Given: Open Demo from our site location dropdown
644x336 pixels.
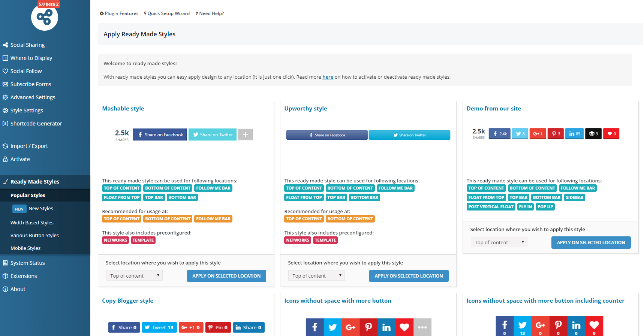Looking at the screenshot, I should tap(499, 242).
